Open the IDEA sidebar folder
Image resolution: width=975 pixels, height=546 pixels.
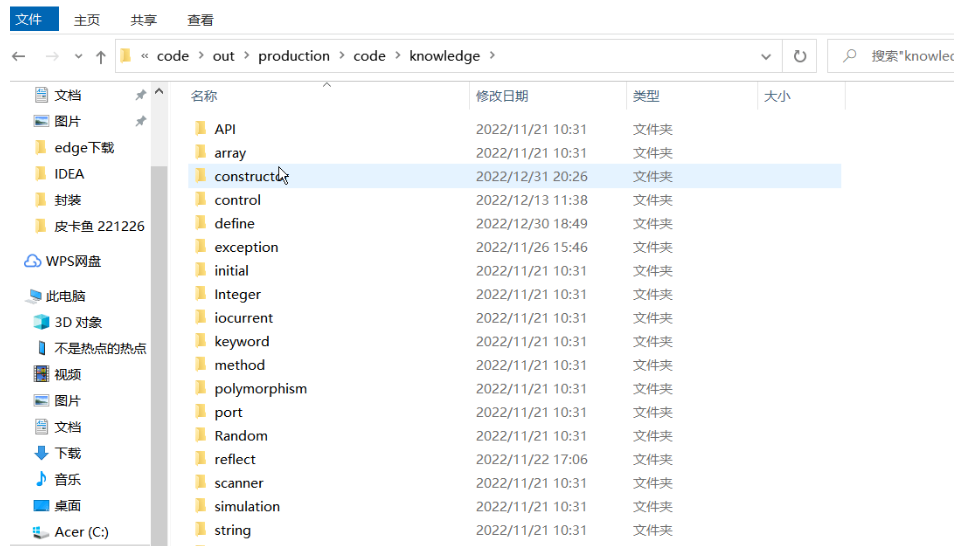pyautogui.click(x=69, y=174)
